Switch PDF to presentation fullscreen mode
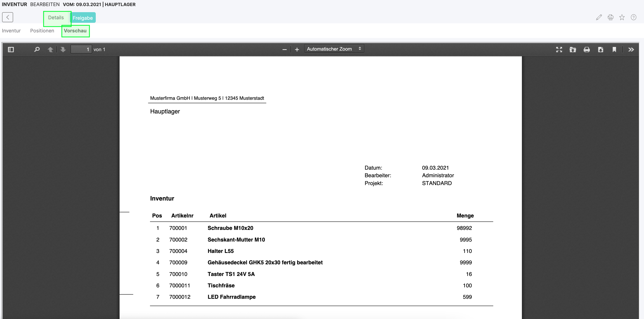 (x=559, y=50)
